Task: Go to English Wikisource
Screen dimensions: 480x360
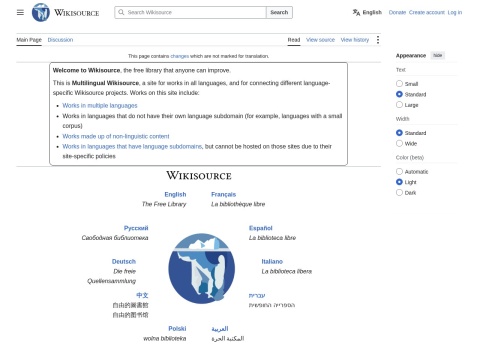Action: pos(175,194)
